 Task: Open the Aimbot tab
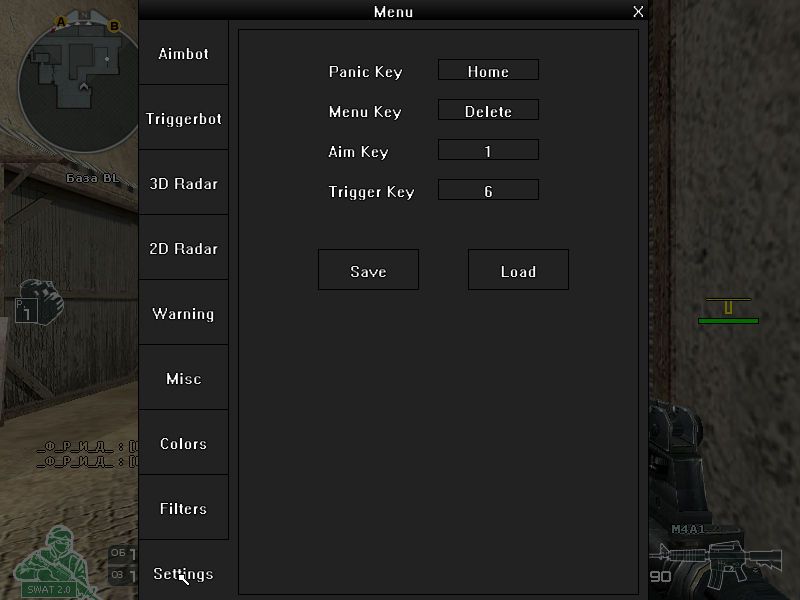[184, 53]
